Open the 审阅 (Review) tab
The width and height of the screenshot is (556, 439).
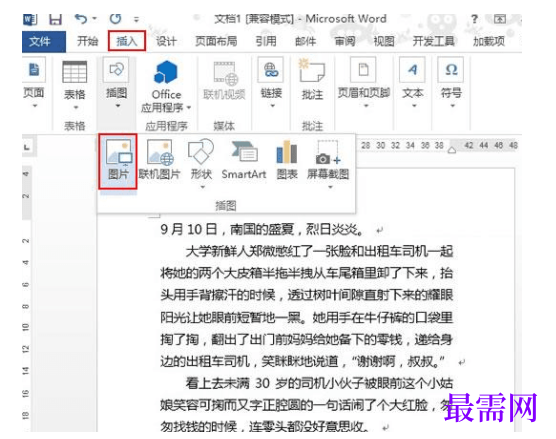coord(345,41)
